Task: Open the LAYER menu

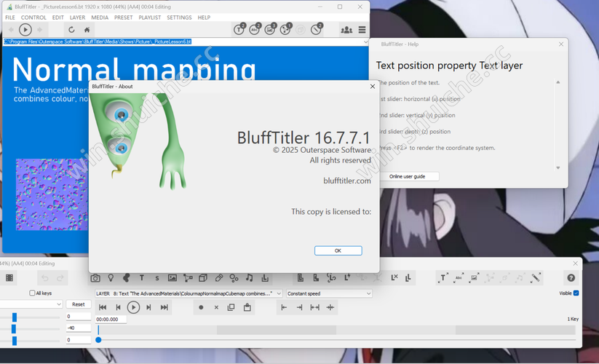Action: pos(78,17)
